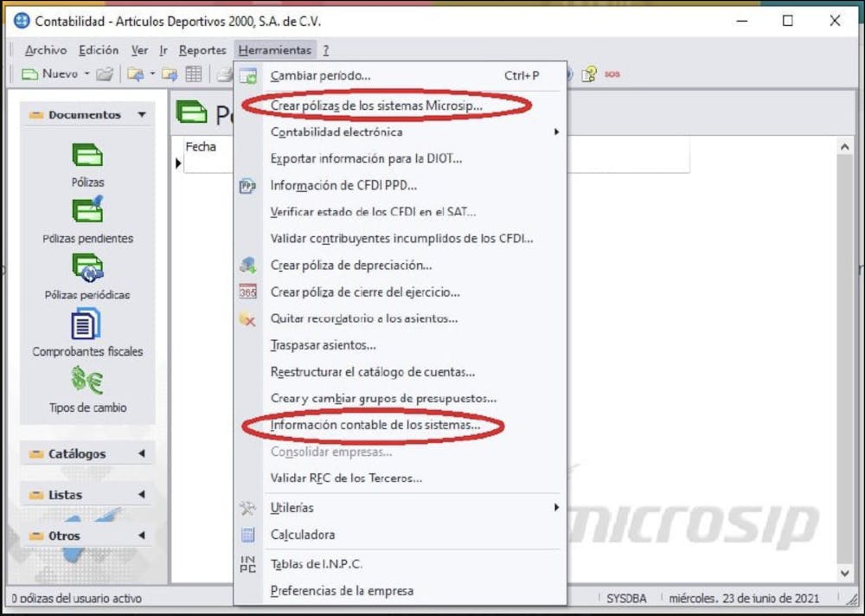Viewport: 865px width, 616px height.
Task: Click the Fecha column header
Action: point(201,147)
